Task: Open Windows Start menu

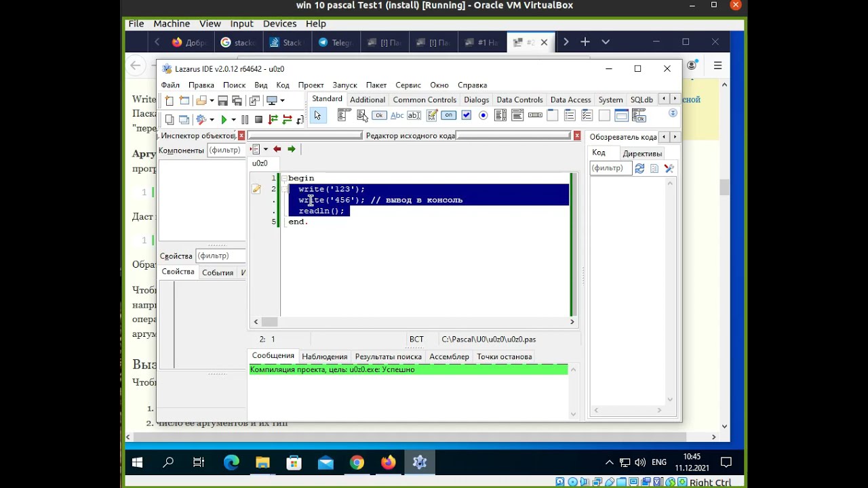Action: [138, 463]
